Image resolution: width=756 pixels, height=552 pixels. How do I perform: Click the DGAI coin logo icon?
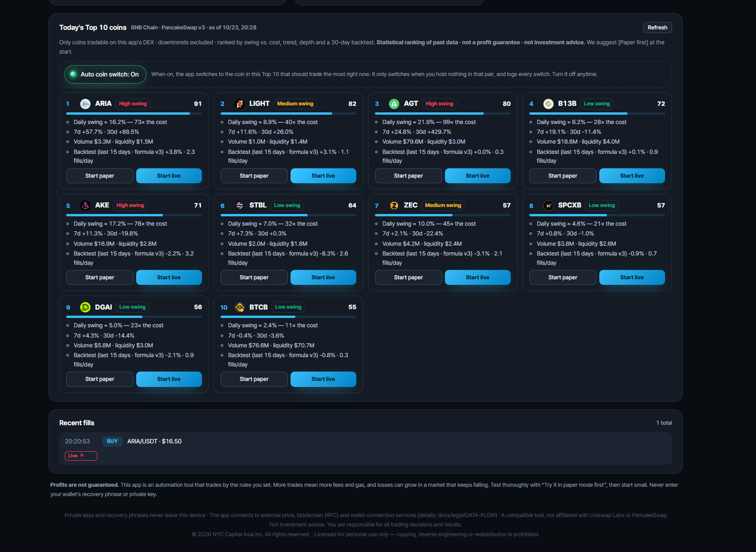(x=85, y=307)
